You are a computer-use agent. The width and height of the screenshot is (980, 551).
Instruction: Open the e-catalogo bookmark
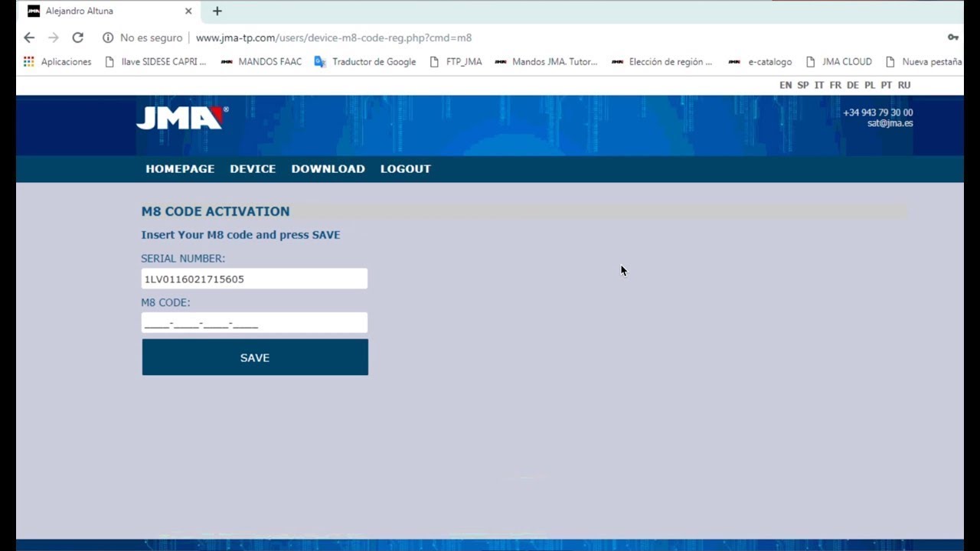pyautogui.click(x=760, y=61)
